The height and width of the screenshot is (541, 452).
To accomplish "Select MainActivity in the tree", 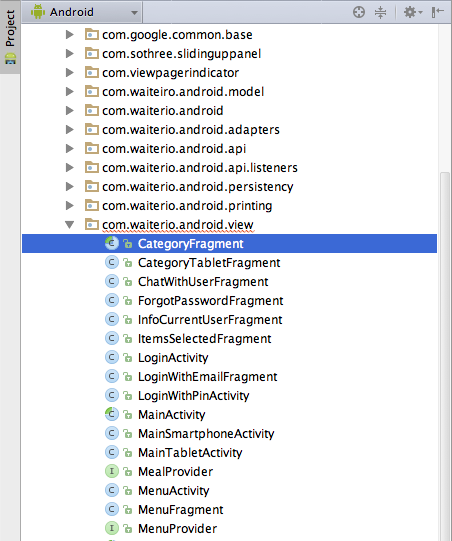I will tap(171, 415).
